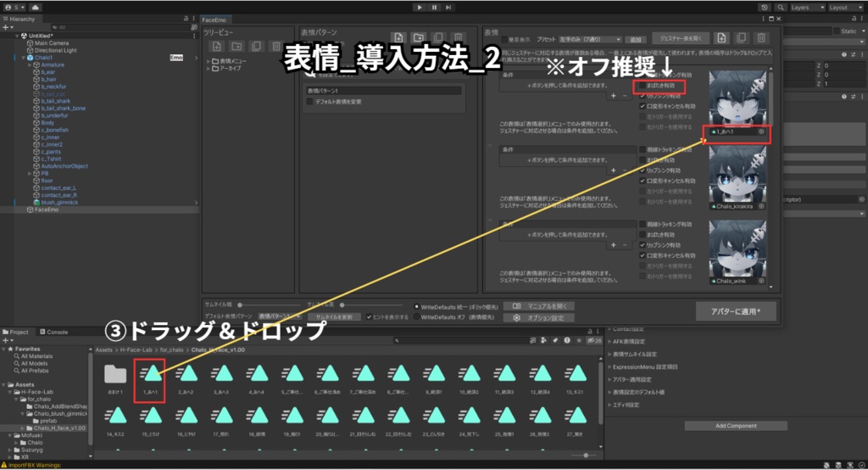868x470 pixels.
Task: Uncheck まばたき有効 for the 1_あへ1 expression
Action: tap(643, 86)
